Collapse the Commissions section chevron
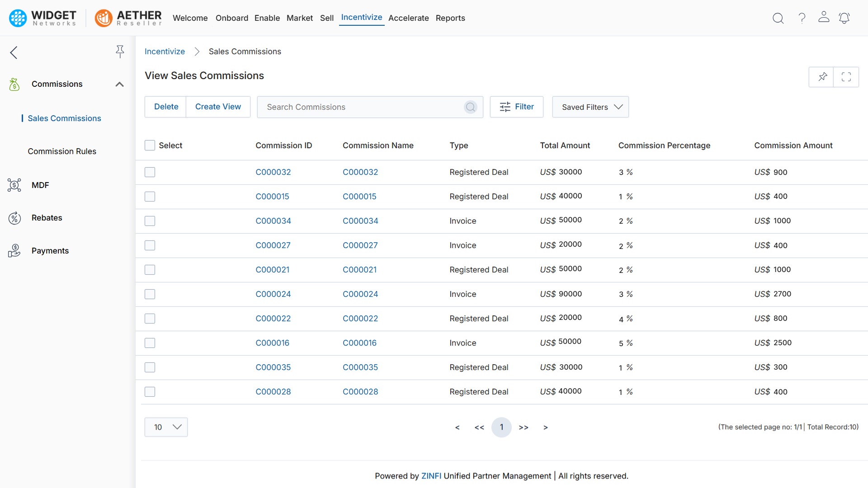 point(119,84)
